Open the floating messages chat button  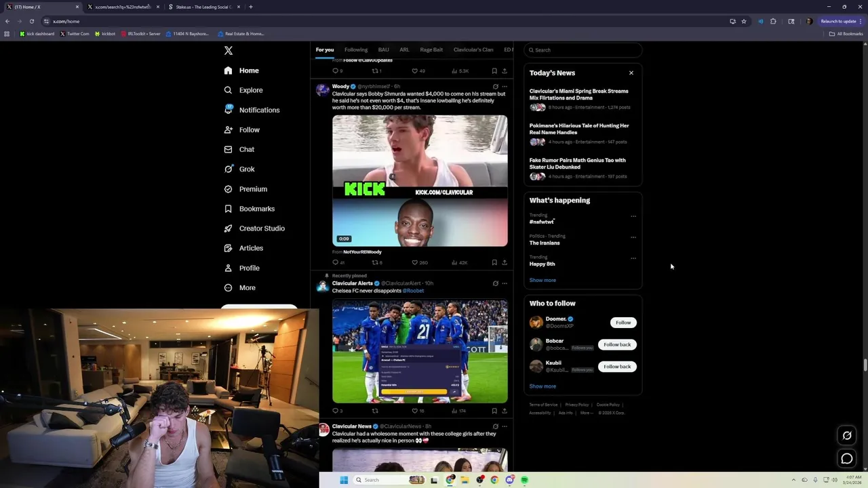click(847, 459)
